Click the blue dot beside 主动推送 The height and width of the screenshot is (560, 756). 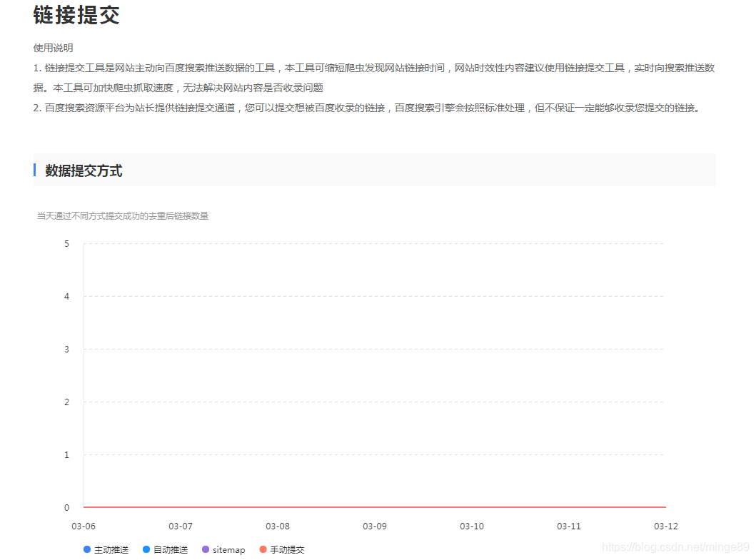tap(87, 549)
